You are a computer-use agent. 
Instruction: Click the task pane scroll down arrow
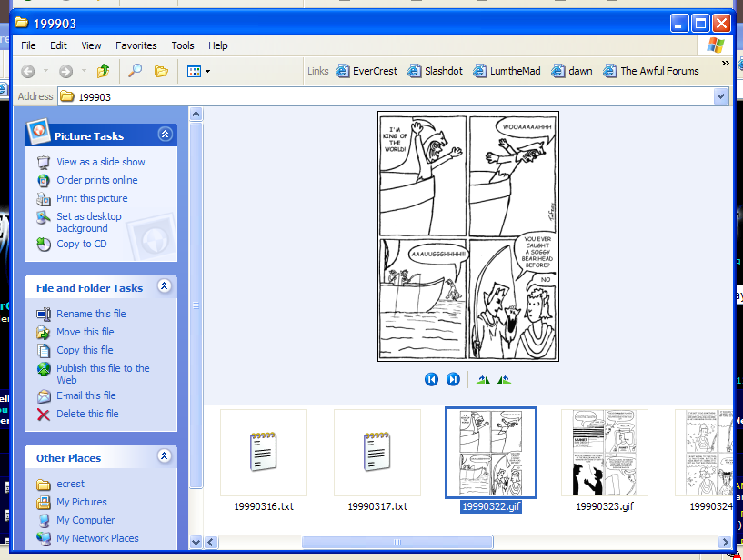click(196, 542)
